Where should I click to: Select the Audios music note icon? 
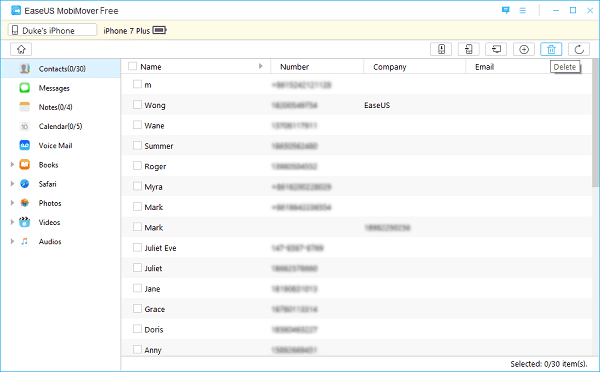click(25, 241)
